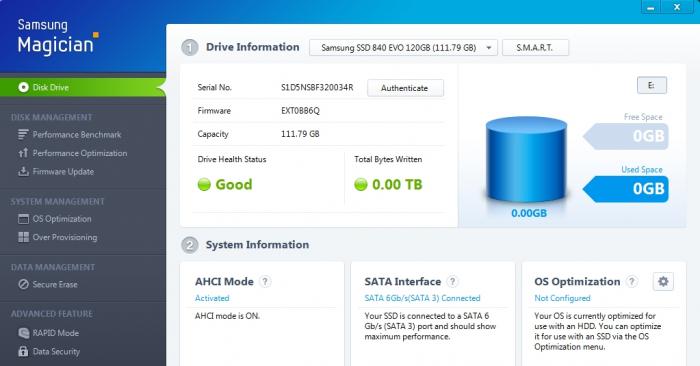Open Firmware Update page

pyautogui.click(x=63, y=171)
